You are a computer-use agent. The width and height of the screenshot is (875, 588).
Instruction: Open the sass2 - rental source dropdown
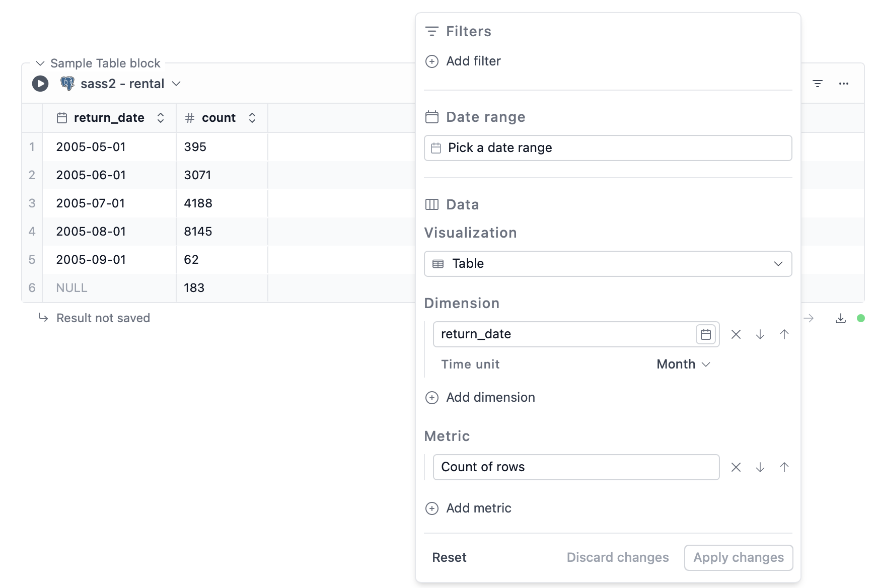(x=176, y=84)
